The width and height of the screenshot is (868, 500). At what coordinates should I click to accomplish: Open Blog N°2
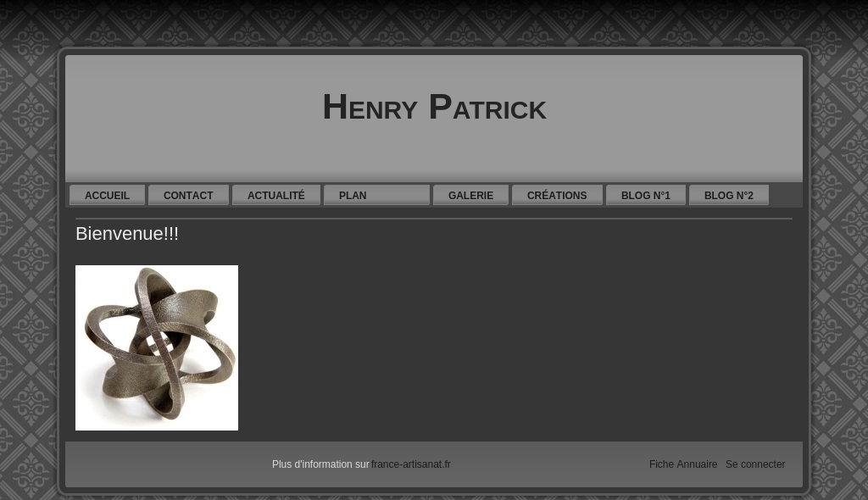[x=728, y=195]
